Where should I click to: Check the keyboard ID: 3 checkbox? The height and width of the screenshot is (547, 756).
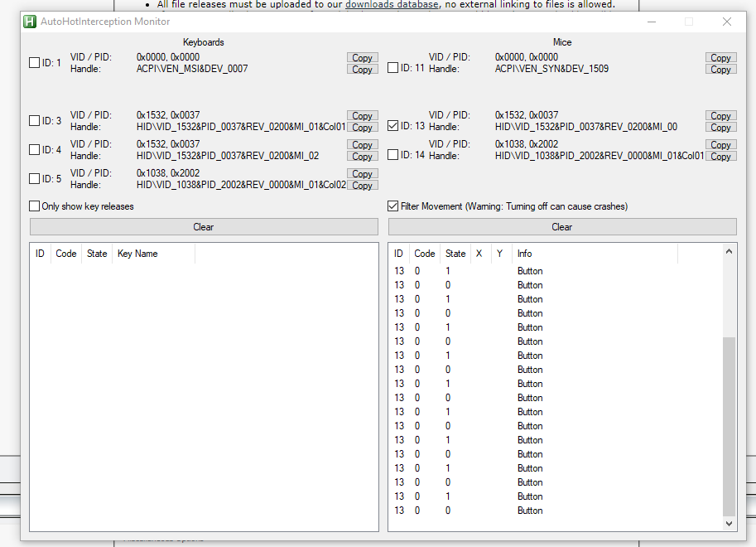pos(34,121)
